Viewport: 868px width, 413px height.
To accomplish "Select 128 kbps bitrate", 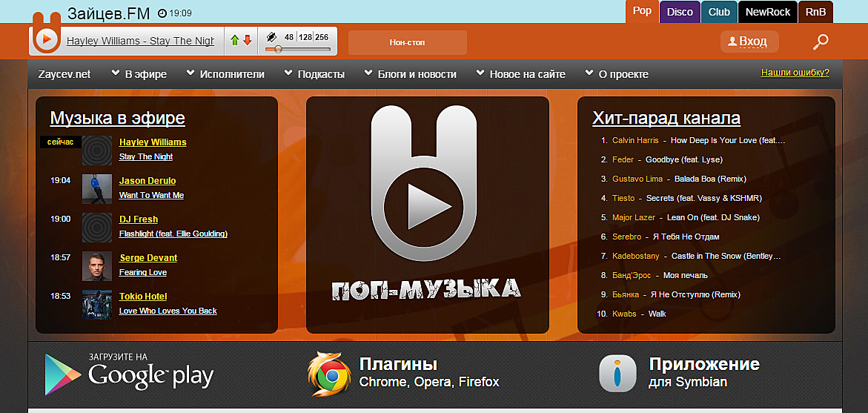I will (x=305, y=37).
